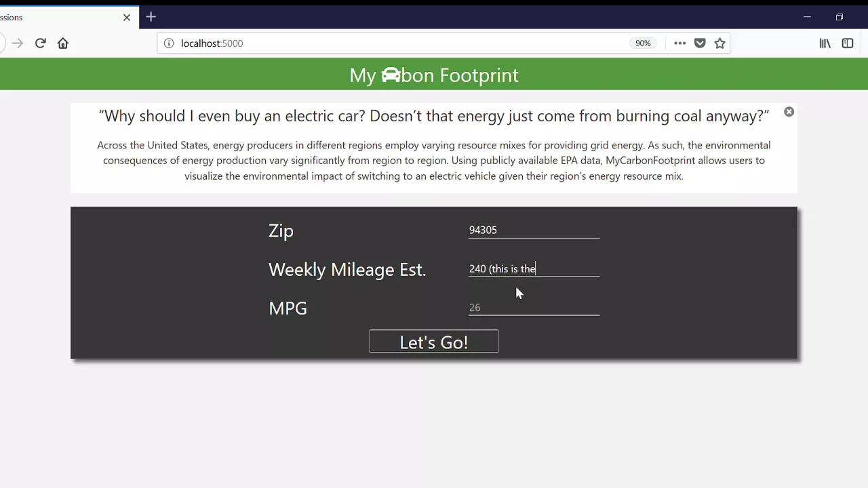Click the 'Zip' field label
Screen dimensions: 868x488
pyautogui.click(x=281, y=231)
